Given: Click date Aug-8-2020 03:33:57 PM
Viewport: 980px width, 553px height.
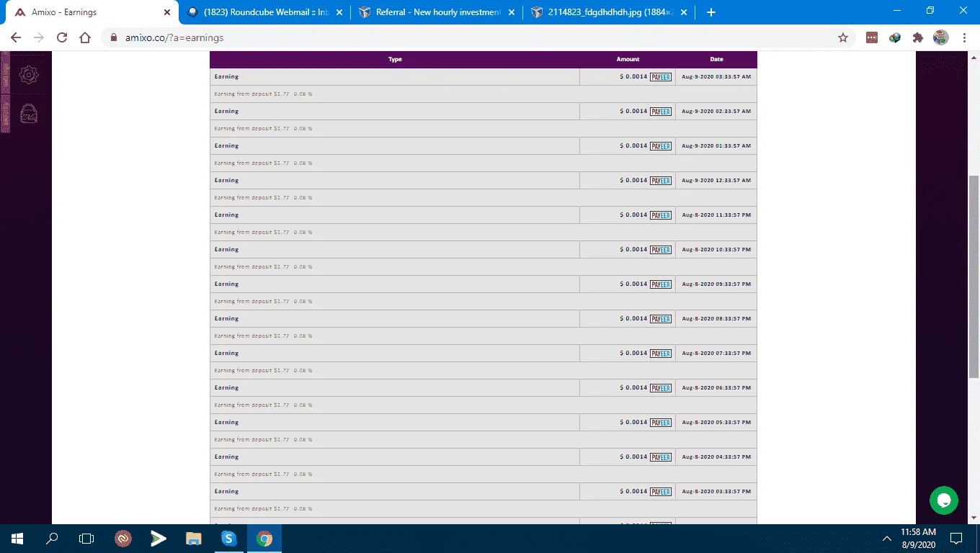Looking at the screenshot, I should tap(716, 492).
